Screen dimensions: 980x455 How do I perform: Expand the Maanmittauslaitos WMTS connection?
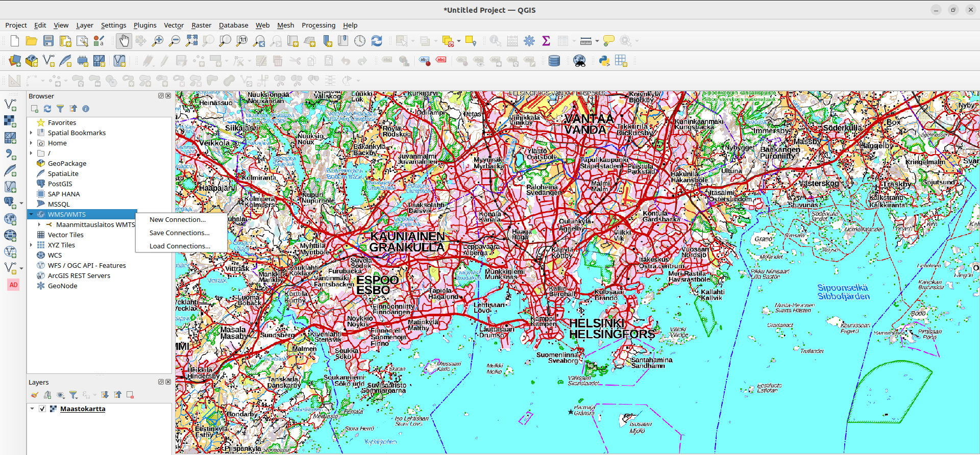[x=39, y=224]
